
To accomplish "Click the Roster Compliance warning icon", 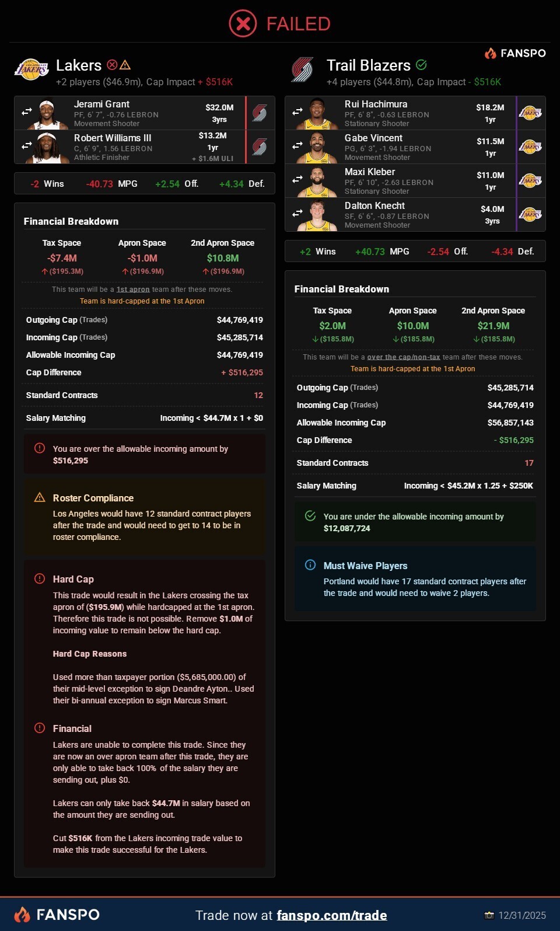I will (40, 497).
